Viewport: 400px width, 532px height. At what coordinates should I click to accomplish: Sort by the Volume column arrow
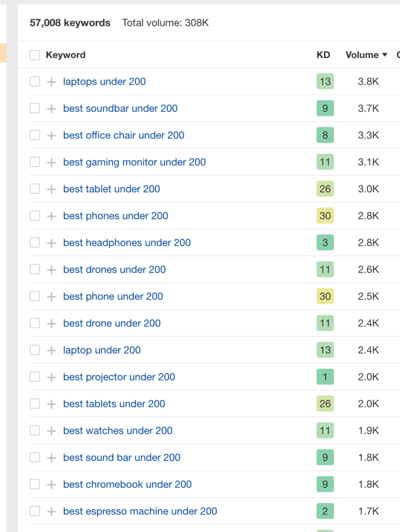coord(385,55)
